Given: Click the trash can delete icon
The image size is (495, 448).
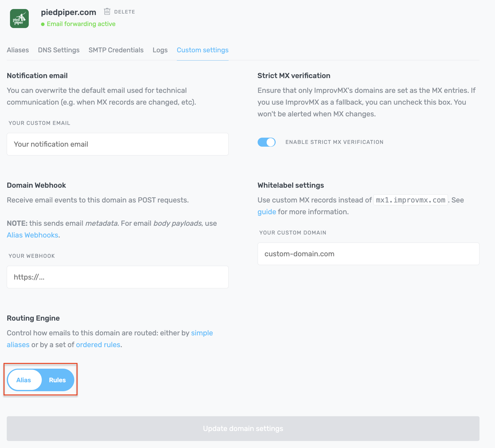Looking at the screenshot, I should 107,12.
